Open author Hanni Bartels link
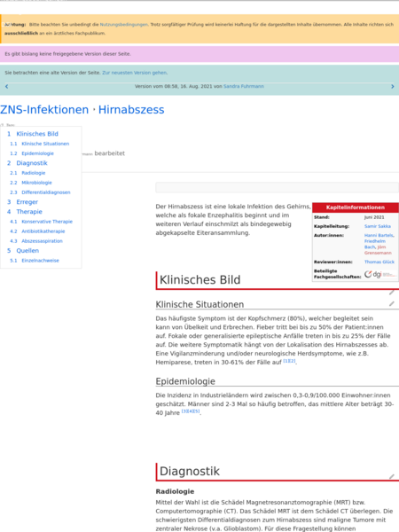 [x=379, y=235]
